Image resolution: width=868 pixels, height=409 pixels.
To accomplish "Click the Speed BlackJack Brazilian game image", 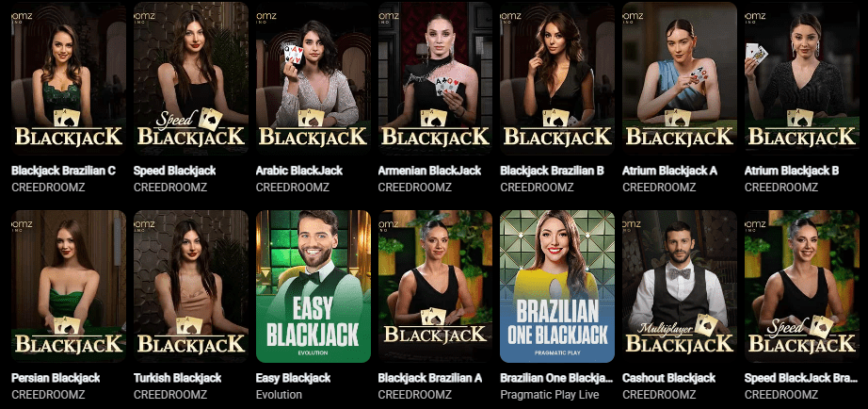I will pos(802,286).
